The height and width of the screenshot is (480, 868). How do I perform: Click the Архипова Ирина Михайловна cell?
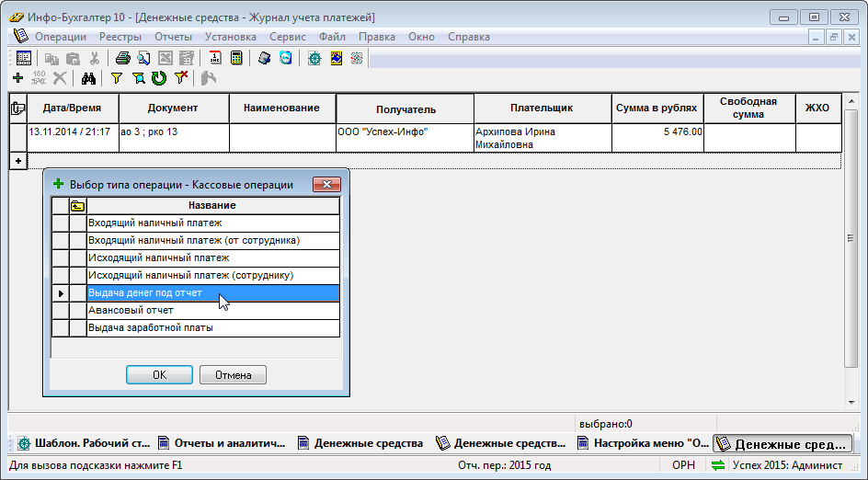click(x=542, y=138)
